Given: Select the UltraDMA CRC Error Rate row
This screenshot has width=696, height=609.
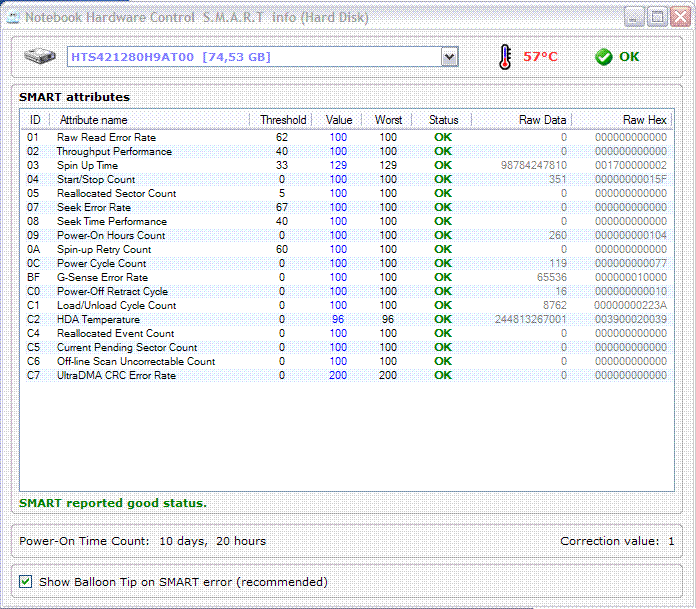Looking at the screenshot, I should pos(347,375).
